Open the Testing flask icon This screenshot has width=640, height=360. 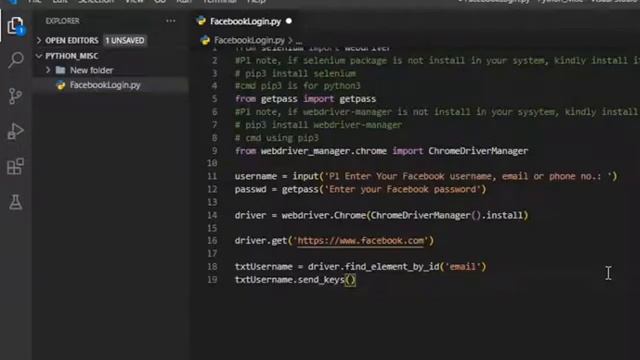(16, 202)
